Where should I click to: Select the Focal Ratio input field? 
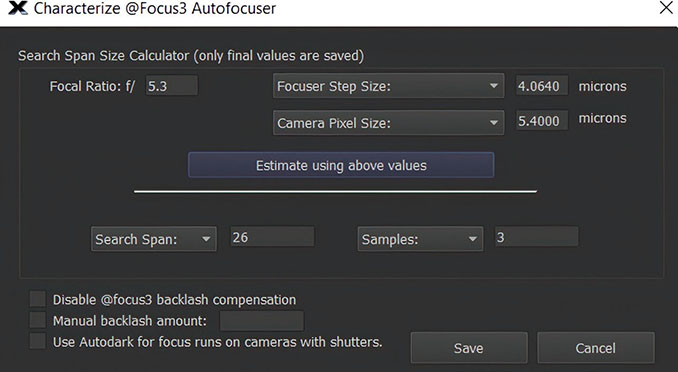point(172,86)
